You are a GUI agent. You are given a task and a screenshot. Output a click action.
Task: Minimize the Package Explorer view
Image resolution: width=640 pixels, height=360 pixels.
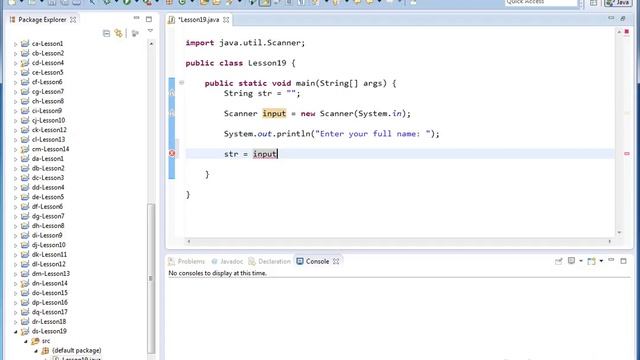click(x=136, y=18)
